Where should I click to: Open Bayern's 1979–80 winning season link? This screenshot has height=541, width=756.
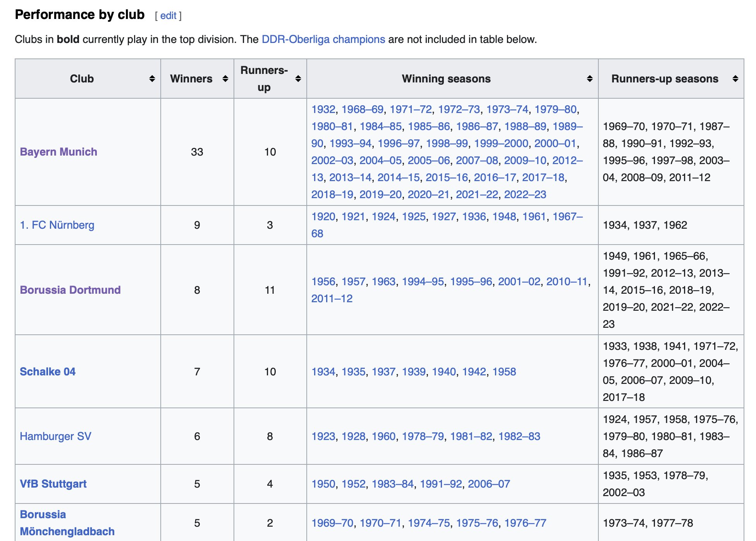pyautogui.click(x=555, y=109)
